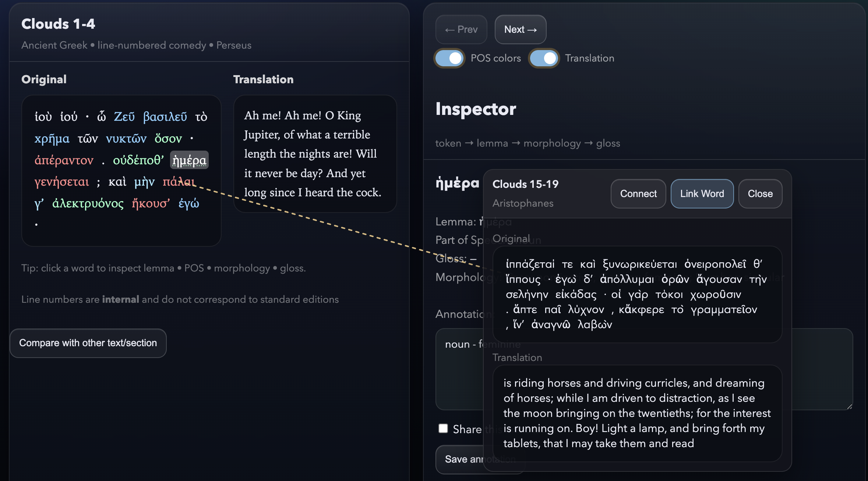
Task: Click the Next arrow button
Action: coord(520,29)
